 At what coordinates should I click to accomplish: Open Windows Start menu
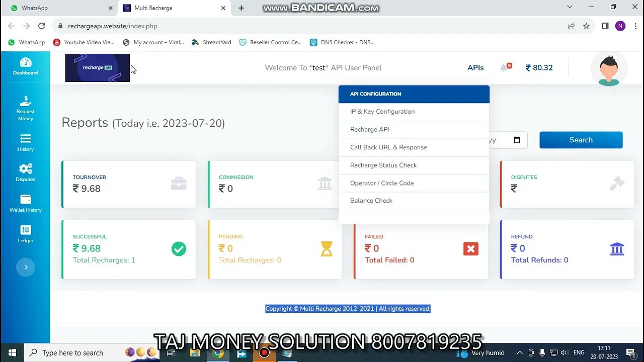[12, 352]
